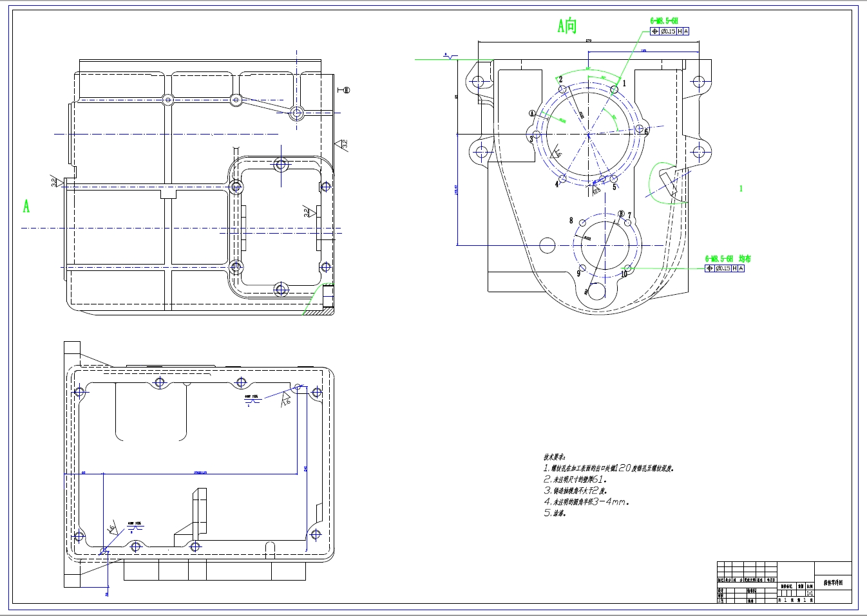
Task: Click the "6-M8.5-6H" callout without 均布
Action: pos(664,21)
